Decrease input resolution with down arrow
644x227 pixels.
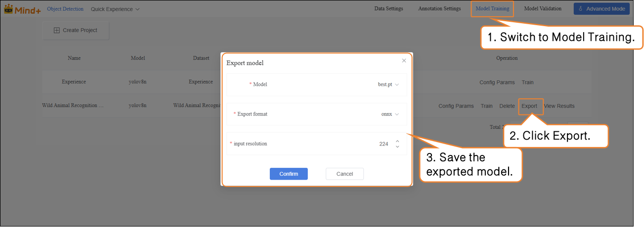[397, 147]
